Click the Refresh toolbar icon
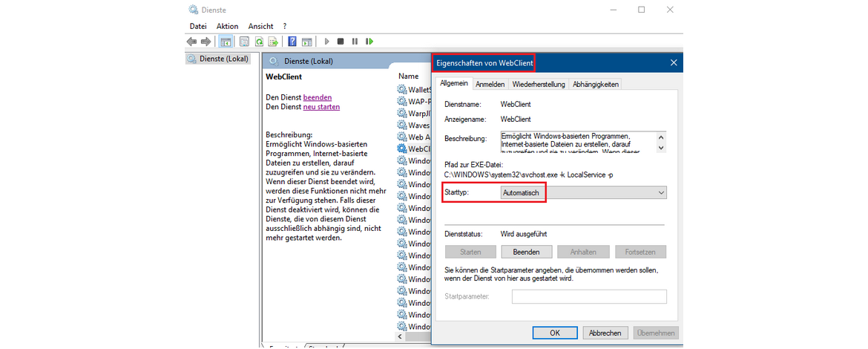The image size is (868, 349). (x=259, y=42)
